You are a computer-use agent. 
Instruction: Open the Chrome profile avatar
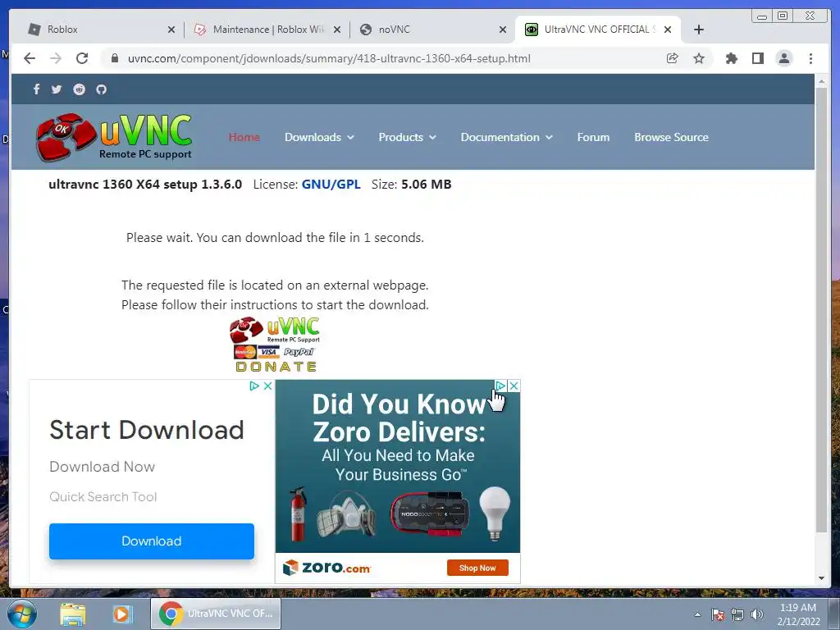coord(783,58)
